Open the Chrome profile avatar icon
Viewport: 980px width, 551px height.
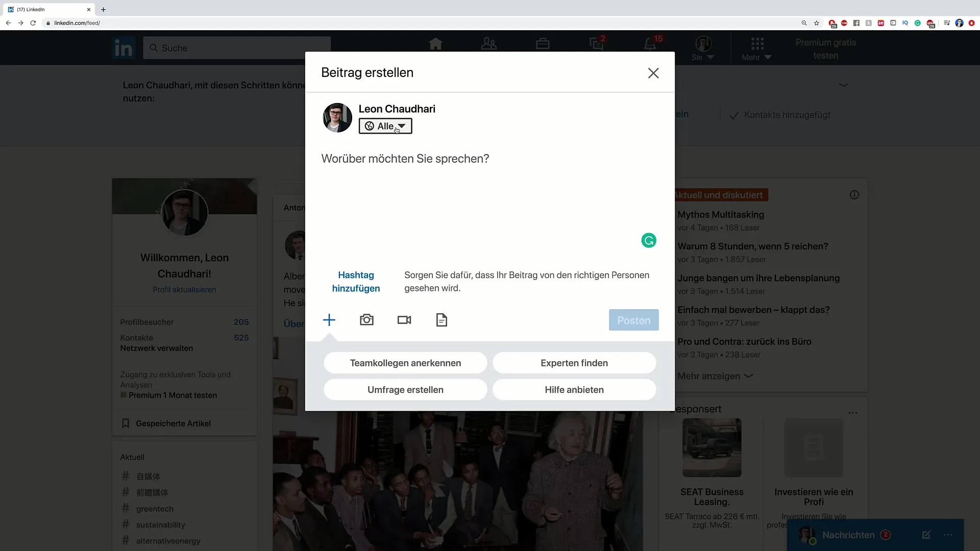coord(959,23)
